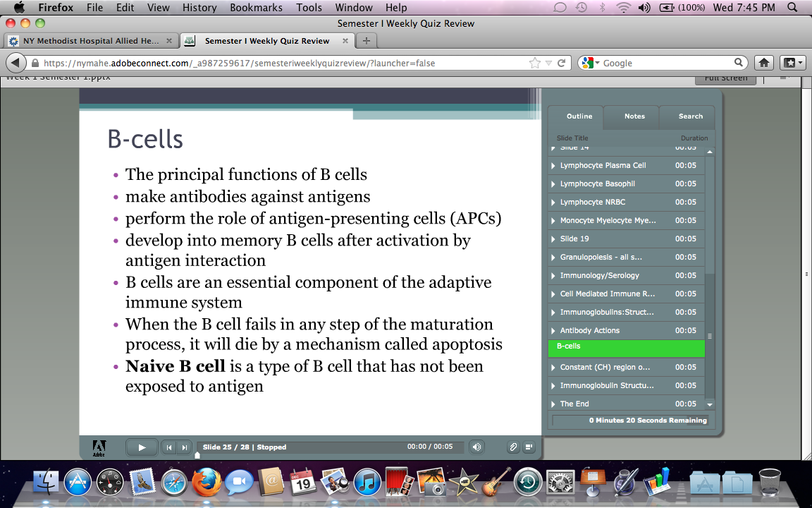Toggle the sidebar view icon in player

(529, 447)
